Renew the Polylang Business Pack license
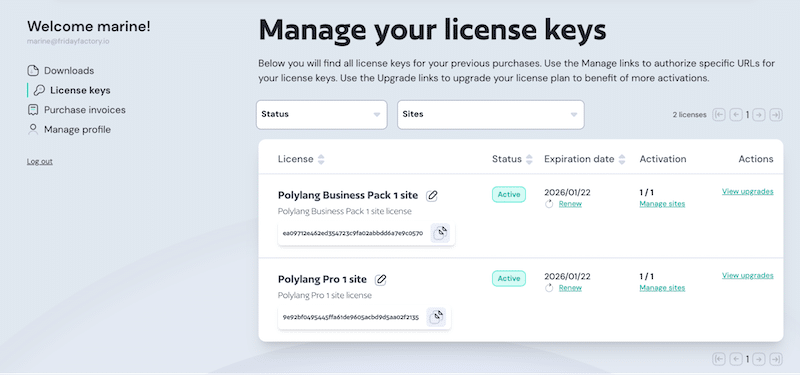This screenshot has height=375, width=800. tap(570, 204)
